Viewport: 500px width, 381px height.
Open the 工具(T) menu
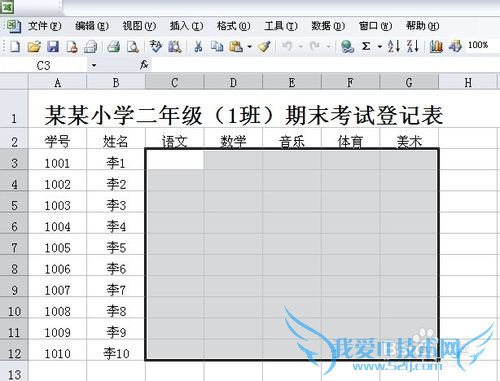coord(281,26)
